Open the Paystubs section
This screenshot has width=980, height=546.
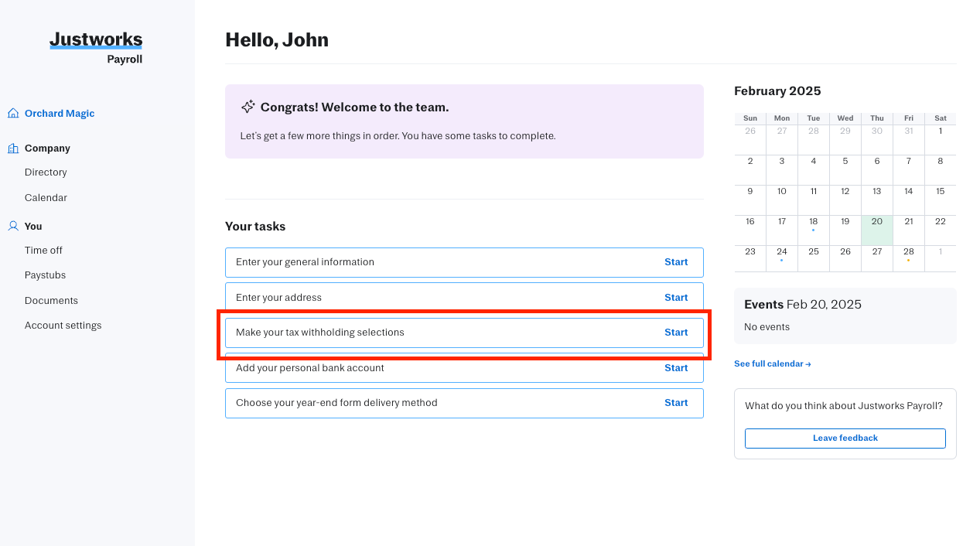(45, 275)
